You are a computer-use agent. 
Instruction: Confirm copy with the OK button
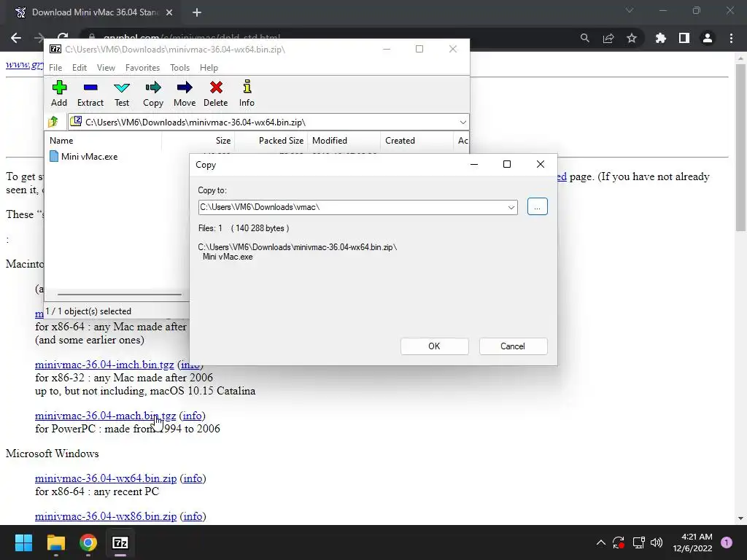point(435,346)
